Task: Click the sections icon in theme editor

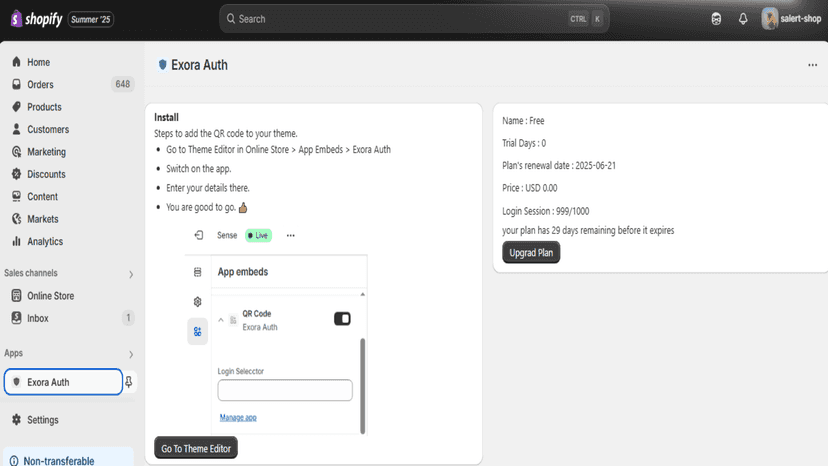Action: pyautogui.click(x=197, y=272)
